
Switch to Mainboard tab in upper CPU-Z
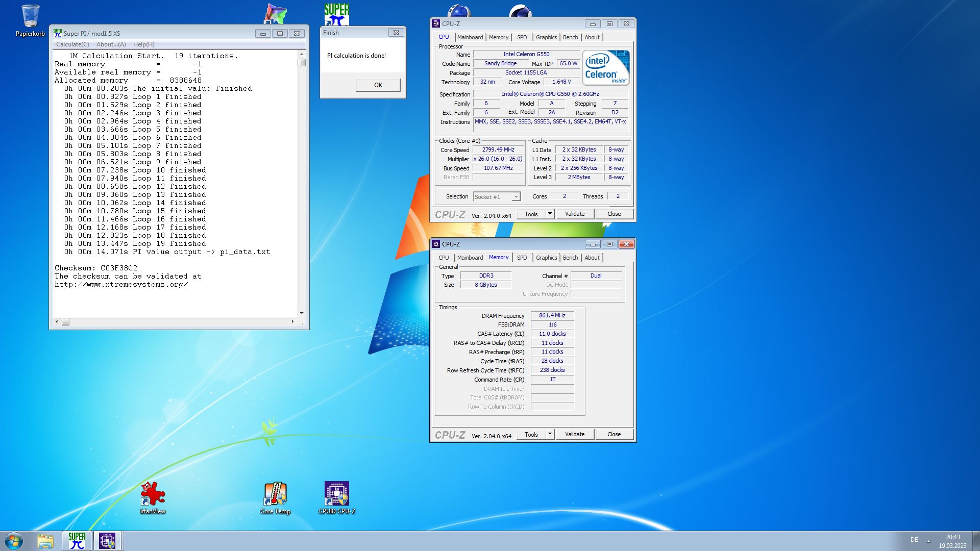[470, 37]
